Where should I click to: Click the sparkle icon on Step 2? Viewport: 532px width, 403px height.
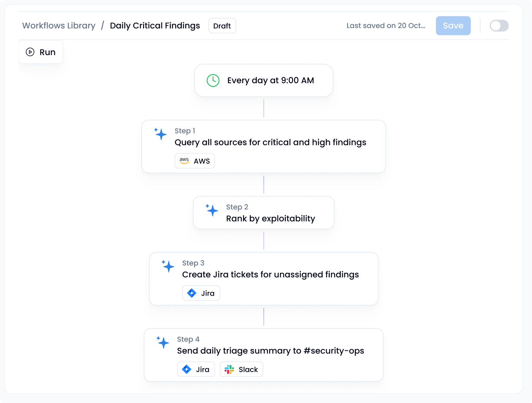click(x=212, y=210)
